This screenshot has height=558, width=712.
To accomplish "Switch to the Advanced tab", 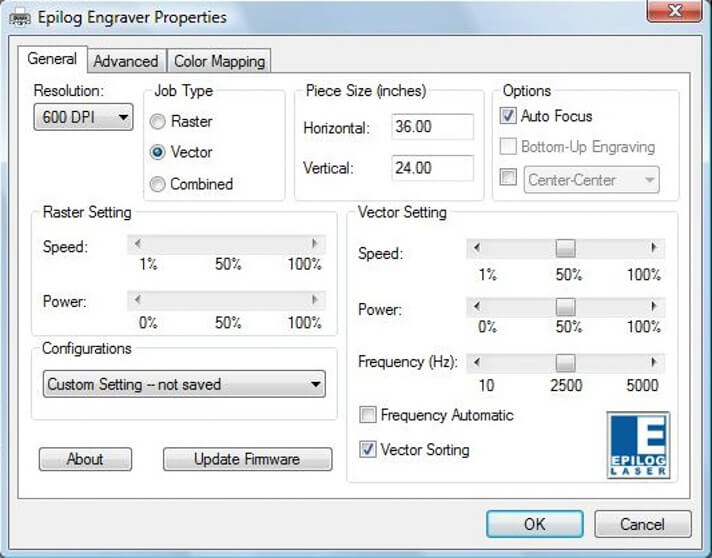I will (126, 61).
